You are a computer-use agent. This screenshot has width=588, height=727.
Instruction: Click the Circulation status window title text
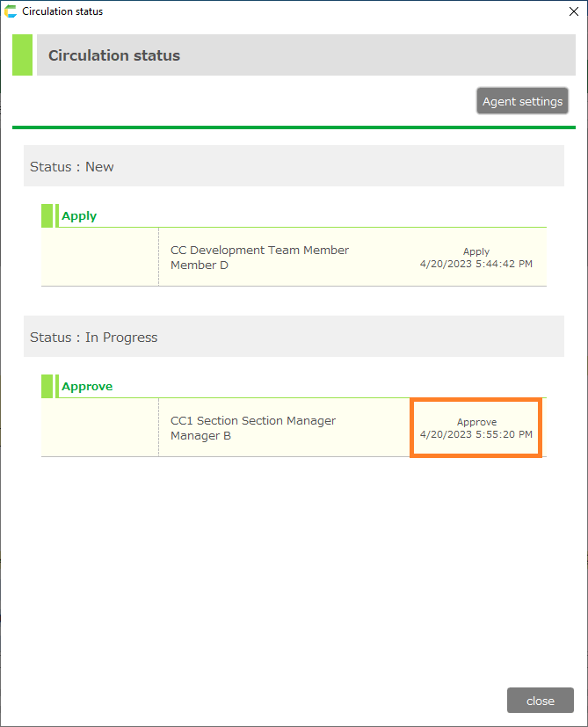coord(62,11)
